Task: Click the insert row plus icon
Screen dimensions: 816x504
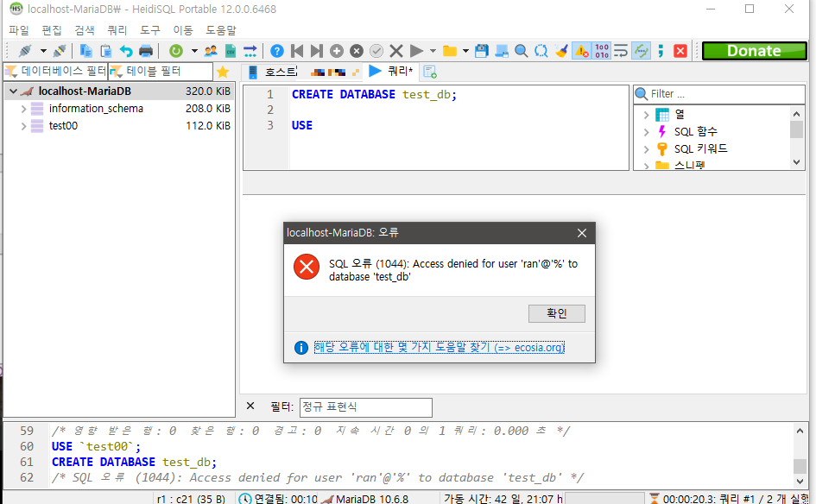Action: [337, 51]
